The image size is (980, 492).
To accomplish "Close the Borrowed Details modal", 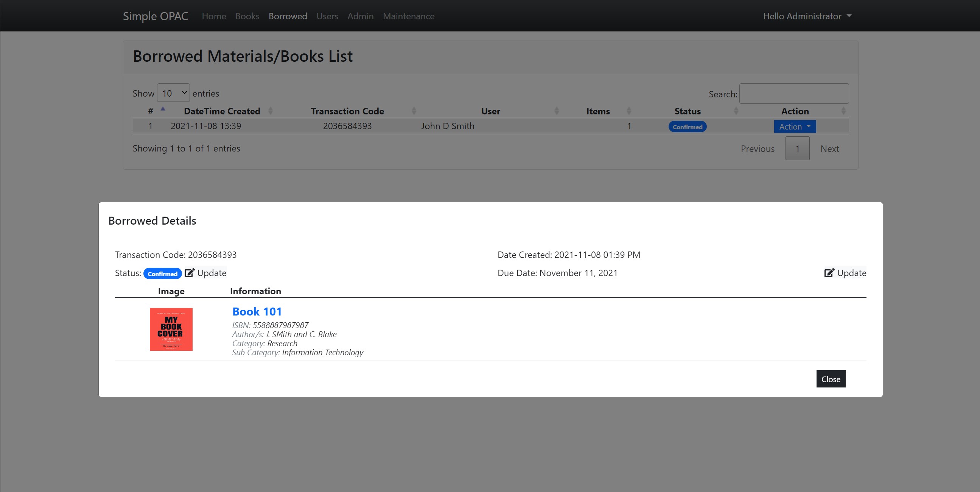I will (831, 378).
